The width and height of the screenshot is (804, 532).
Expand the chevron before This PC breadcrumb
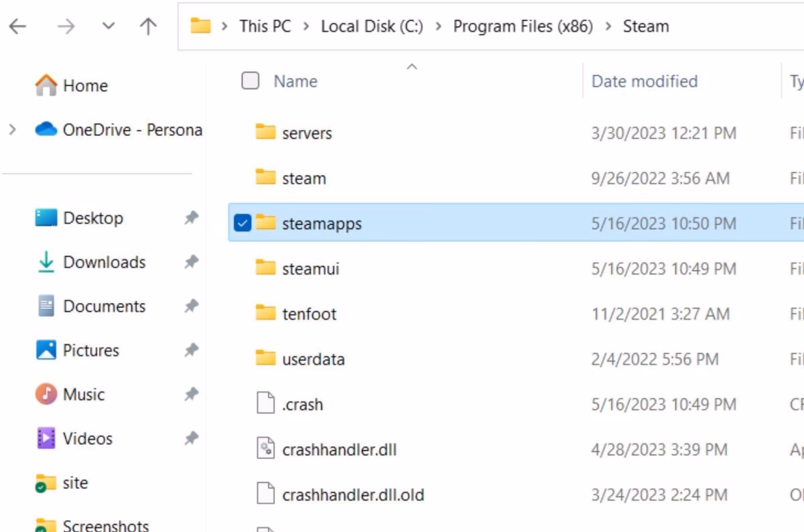225,26
